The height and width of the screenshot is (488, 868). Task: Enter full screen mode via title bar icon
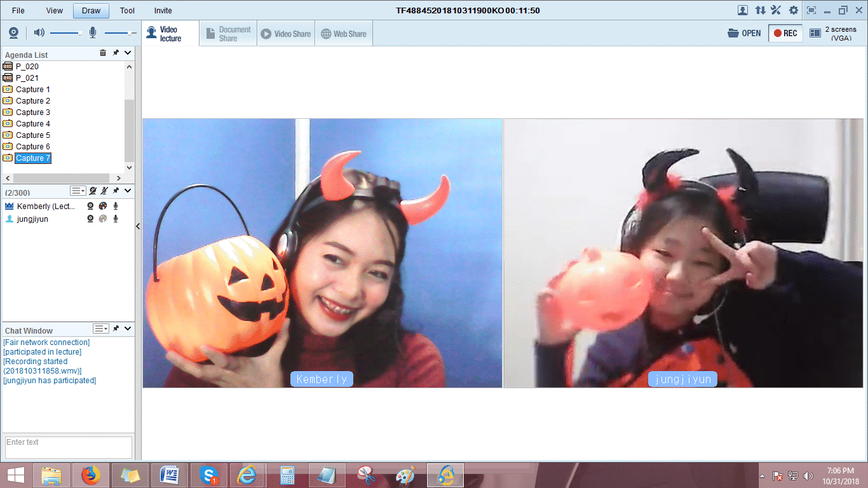click(811, 10)
